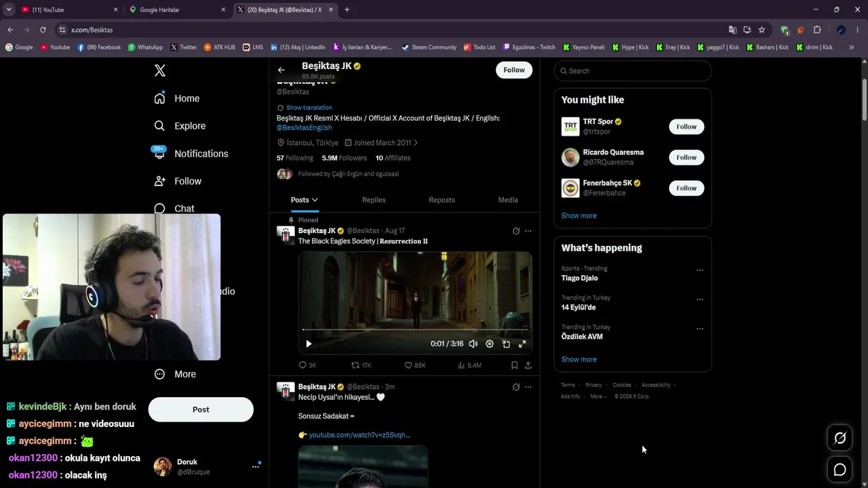Play the pinned Resurrection II video
Screen dimensions: 868x488
point(309,344)
